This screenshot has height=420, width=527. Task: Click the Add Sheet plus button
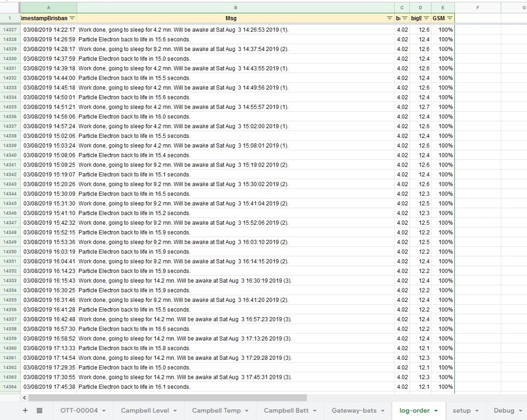pos(25,410)
